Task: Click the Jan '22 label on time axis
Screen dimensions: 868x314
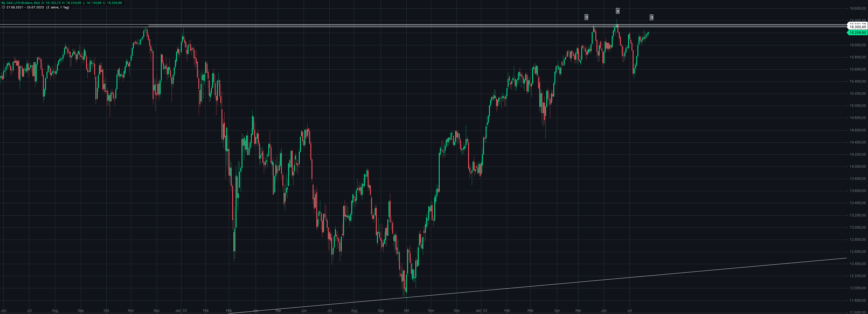Action: (181, 311)
